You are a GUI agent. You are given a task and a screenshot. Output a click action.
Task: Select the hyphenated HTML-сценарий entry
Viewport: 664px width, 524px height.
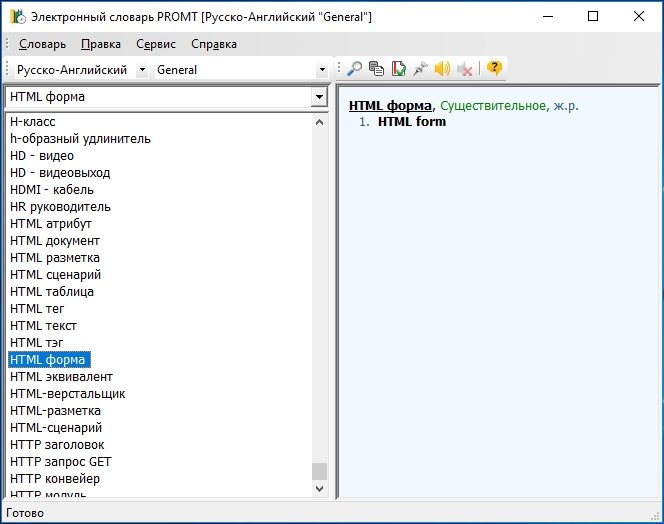(x=56, y=427)
